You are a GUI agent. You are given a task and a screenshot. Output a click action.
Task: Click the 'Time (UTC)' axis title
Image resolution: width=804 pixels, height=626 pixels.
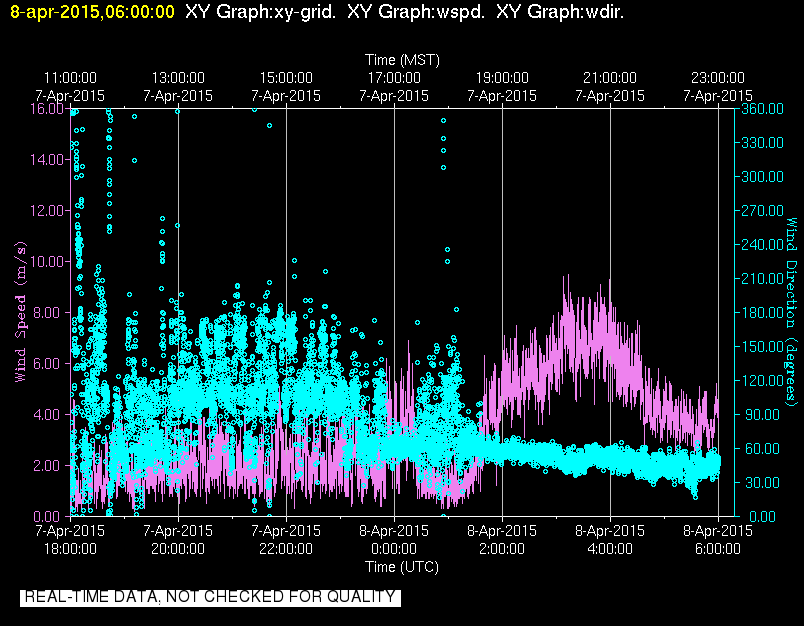(402, 567)
